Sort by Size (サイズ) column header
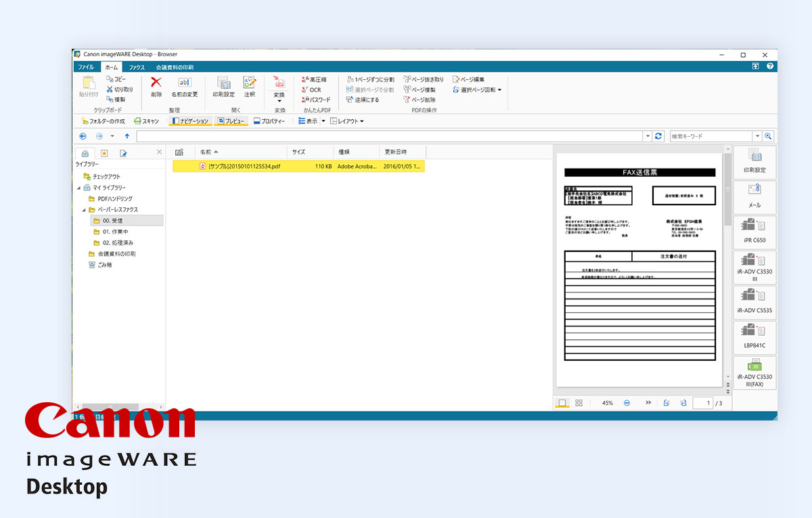This screenshot has height=518, width=812. click(311, 152)
